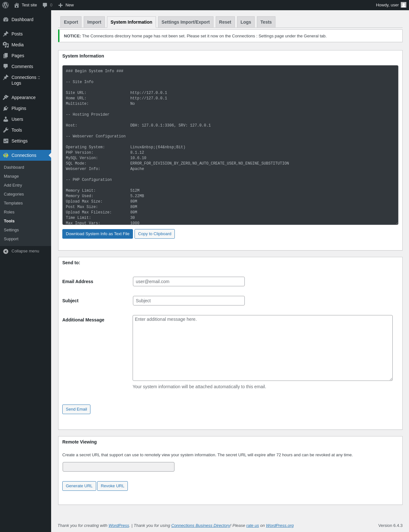Click the Users person icon

click(6, 119)
